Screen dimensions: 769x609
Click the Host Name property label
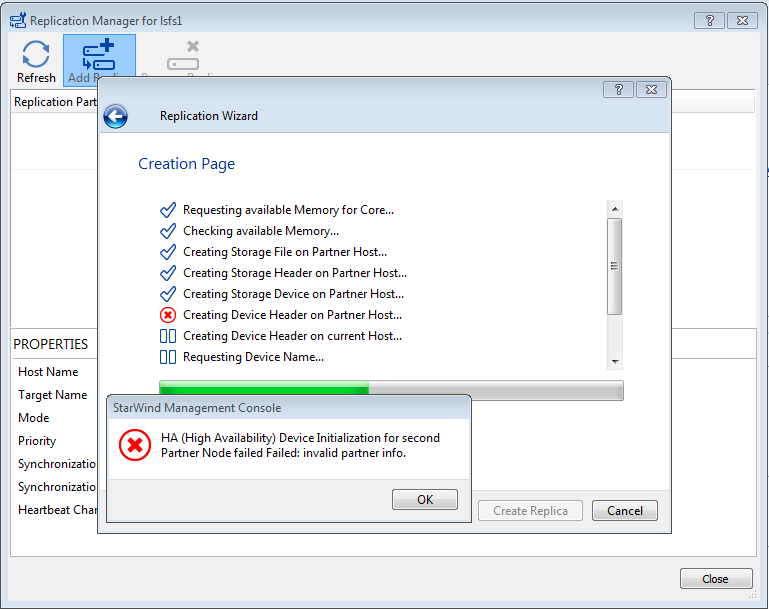click(x=48, y=372)
